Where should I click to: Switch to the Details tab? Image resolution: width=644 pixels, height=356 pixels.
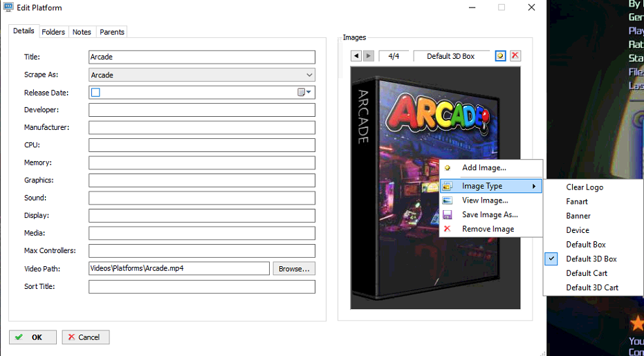(24, 31)
